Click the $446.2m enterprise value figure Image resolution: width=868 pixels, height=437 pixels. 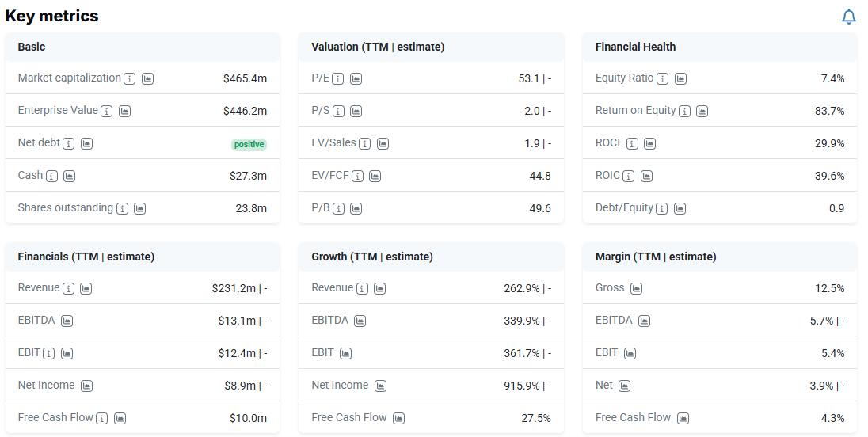246,111
